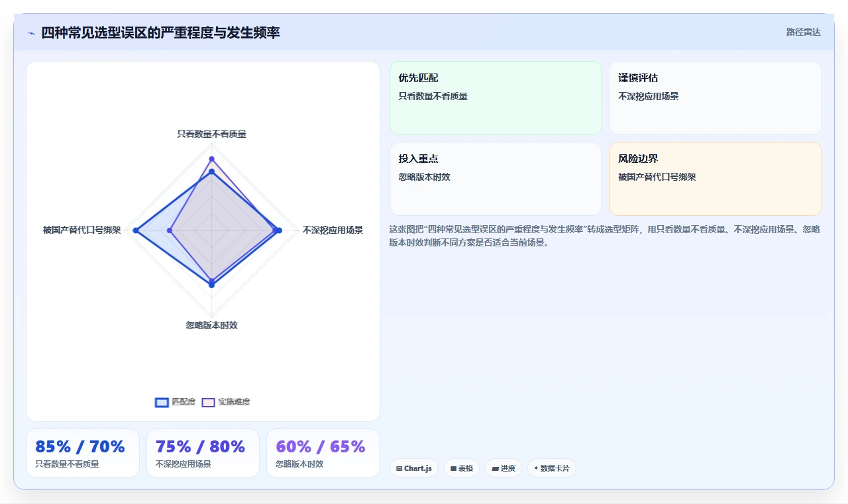The height and width of the screenshot is (504, 848).
Task: Select the 表格 tag chip
Action: pos(462,468)
